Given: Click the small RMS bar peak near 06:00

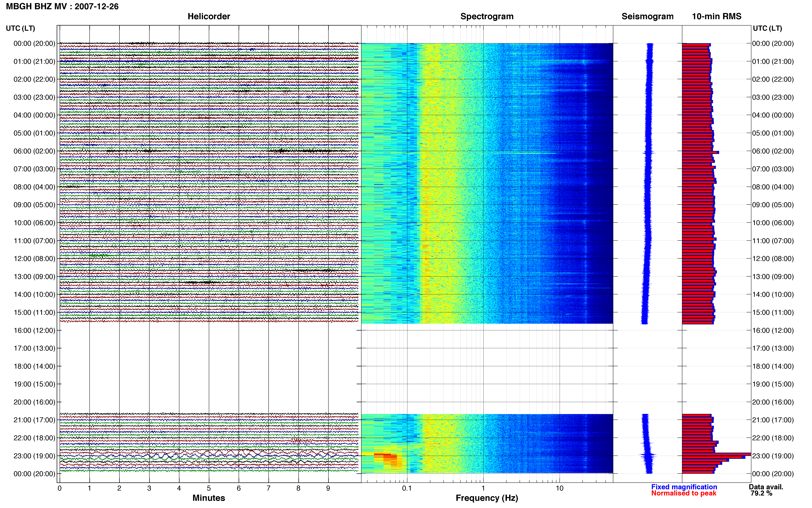Looking at the screenshot, I should (700, 153).
